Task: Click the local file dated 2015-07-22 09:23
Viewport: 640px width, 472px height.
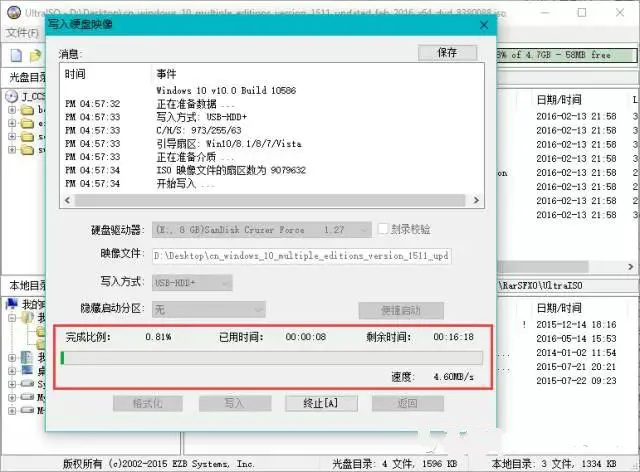Action: click(576, 381)
